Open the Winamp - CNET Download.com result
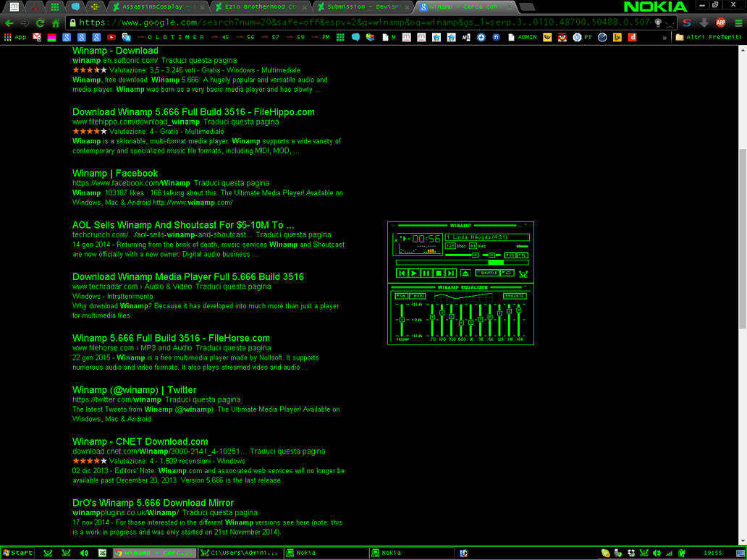Screen dimensions: 747x560 [x=140, y=441]
